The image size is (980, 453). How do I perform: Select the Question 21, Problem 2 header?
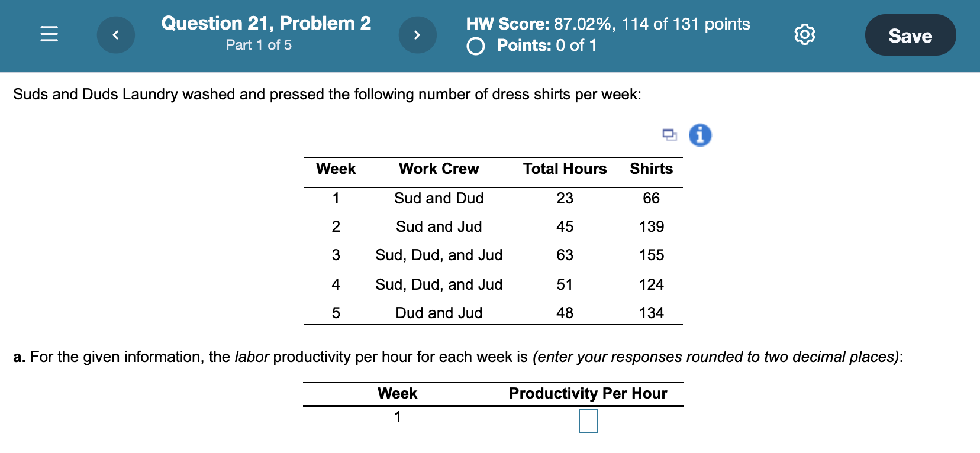click(266, 23)
